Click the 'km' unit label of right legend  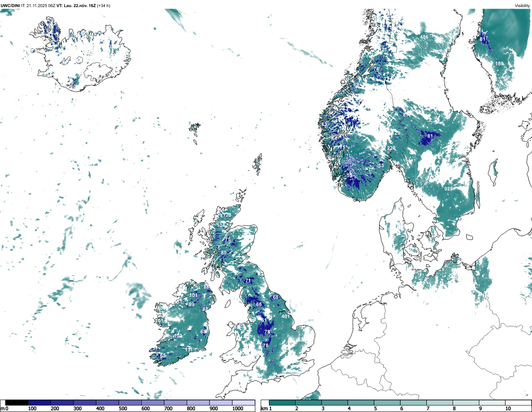[264, 408]
